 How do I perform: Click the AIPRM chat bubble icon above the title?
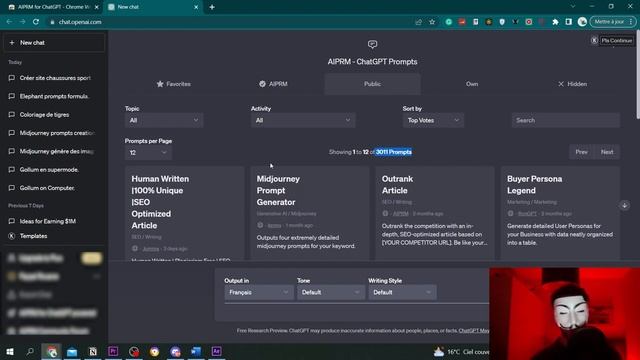(372, 44)
